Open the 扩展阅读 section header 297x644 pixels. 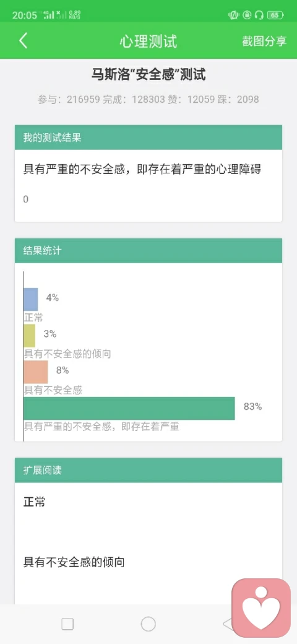[x=148, y=470]
